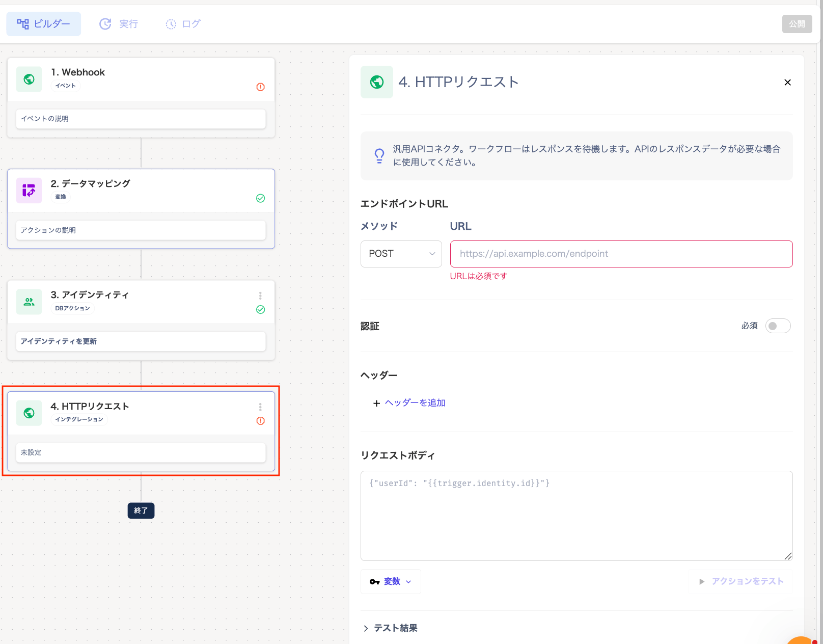Click the Webhook node error warning icon

point(260,87)
